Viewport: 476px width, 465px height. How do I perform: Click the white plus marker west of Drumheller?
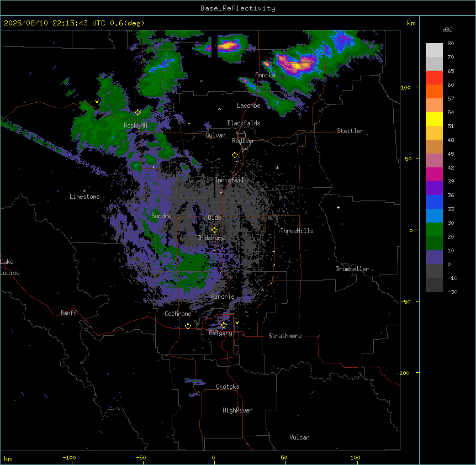point(338,207)
